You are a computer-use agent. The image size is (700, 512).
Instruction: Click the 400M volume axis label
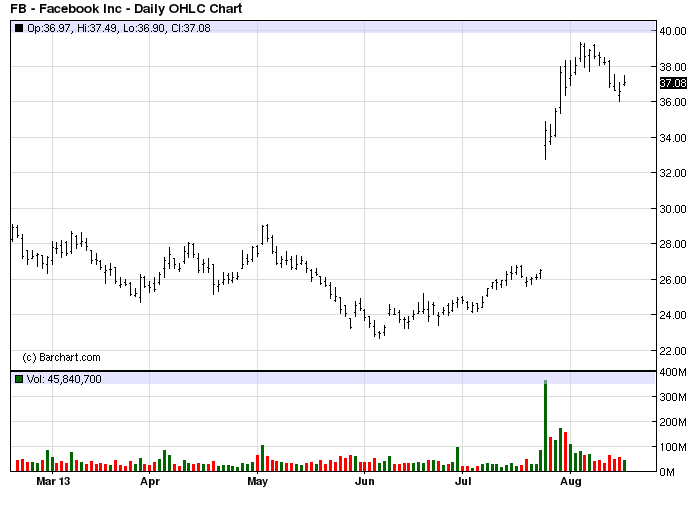pyautogui.click(x=673, y=372)
